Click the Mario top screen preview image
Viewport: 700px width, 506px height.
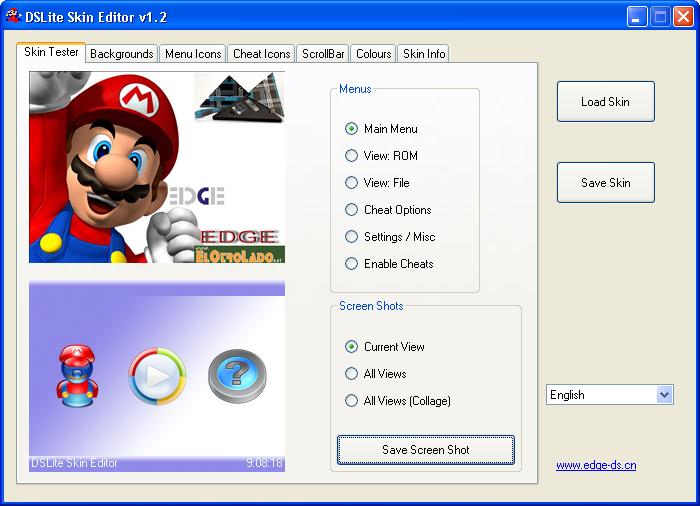tap(157, 167)
